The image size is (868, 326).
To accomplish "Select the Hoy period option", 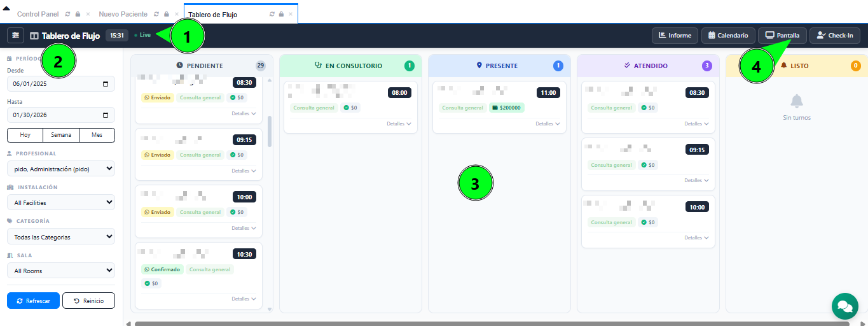I will (x=25, y=135).
